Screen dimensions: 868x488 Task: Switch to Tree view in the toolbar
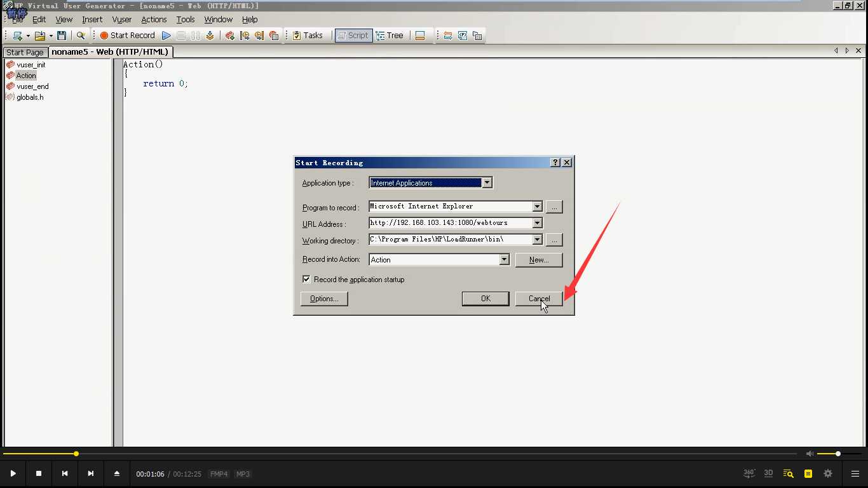click(390, 36)
